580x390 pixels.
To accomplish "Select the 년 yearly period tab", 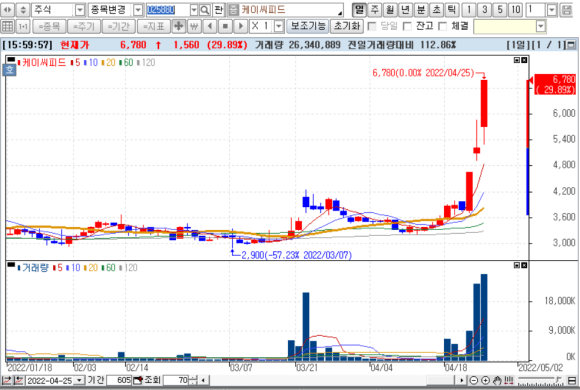I will point(405,10).
